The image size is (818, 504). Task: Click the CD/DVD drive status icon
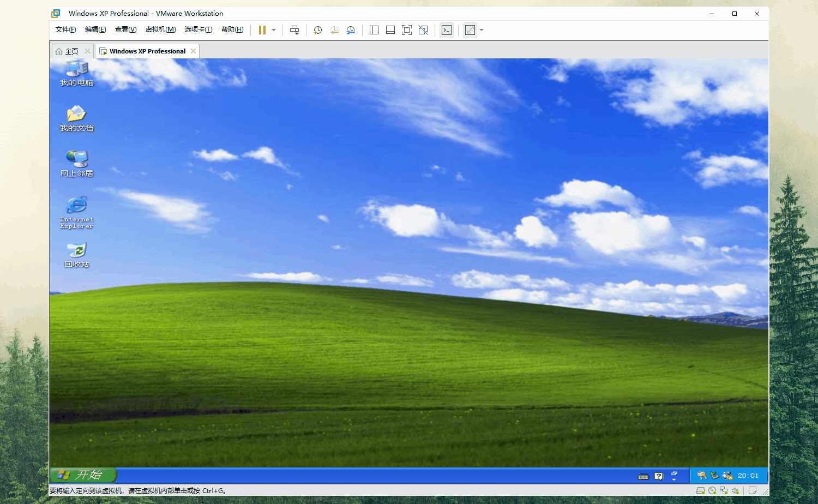[x=712, y=490]
